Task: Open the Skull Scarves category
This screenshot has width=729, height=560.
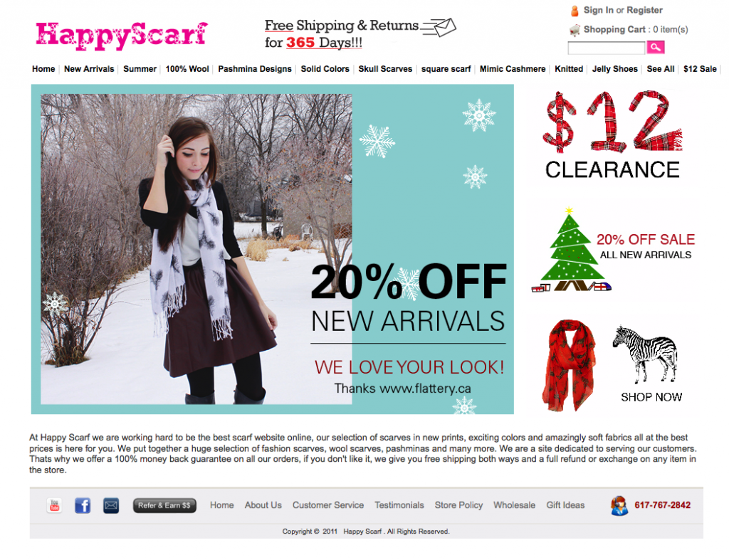Action: point(385,69)
